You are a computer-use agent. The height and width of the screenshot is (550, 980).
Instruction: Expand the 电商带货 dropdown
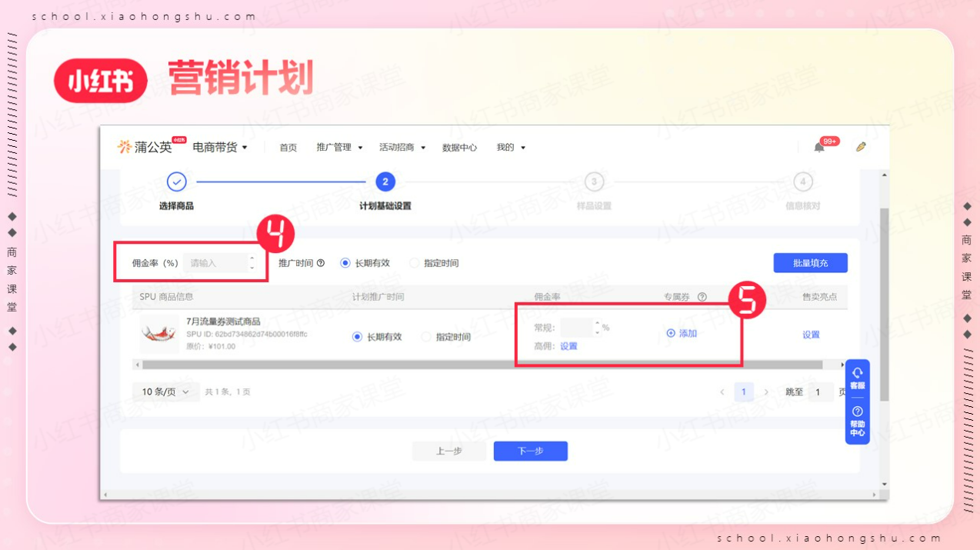pos(220,147)
